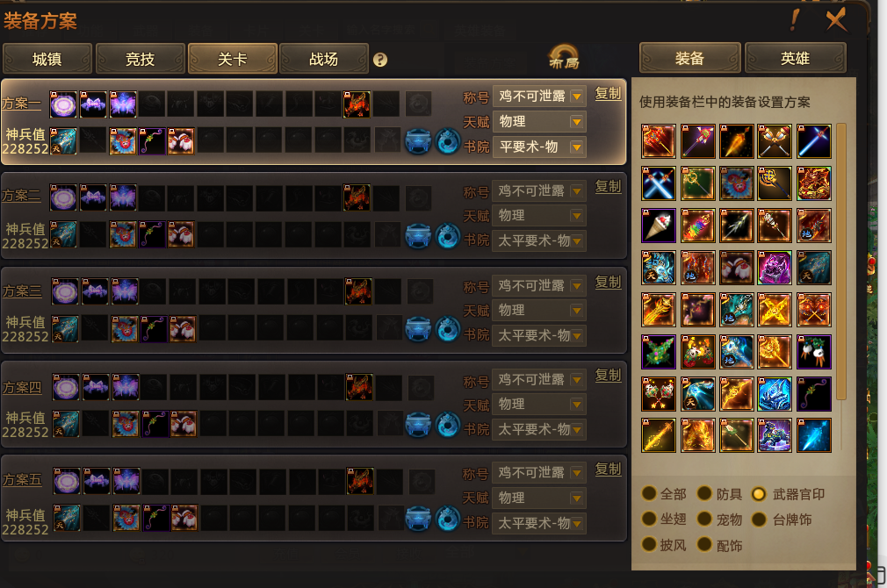Open the 天赋 物理 dropdown in 方案二
The height and width of the screenshot is (588, 887).
(539, 215)
